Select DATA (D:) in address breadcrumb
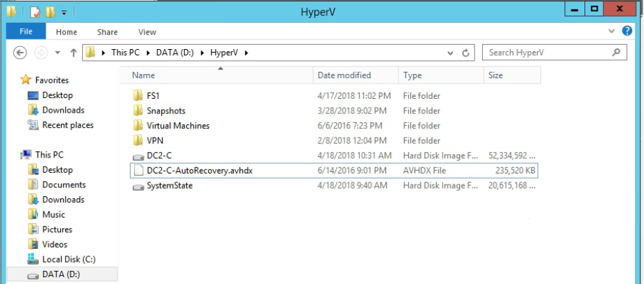The image size is (644, 284). (x=174, y=53)
